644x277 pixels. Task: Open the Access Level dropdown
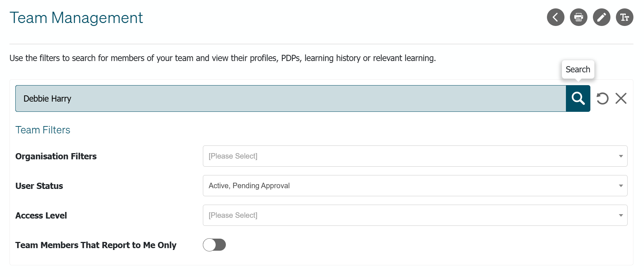pos(415,215)
